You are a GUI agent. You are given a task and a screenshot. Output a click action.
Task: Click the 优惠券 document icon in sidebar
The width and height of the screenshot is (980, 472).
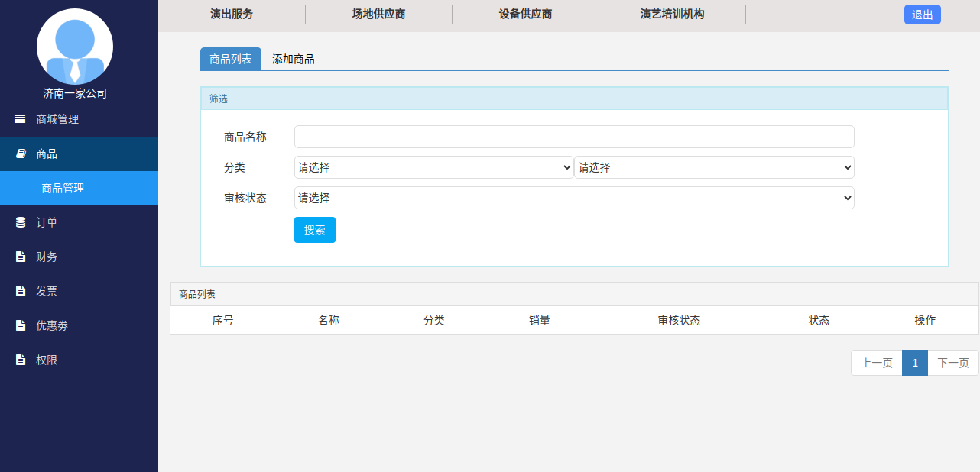click(x=21, y=325)
